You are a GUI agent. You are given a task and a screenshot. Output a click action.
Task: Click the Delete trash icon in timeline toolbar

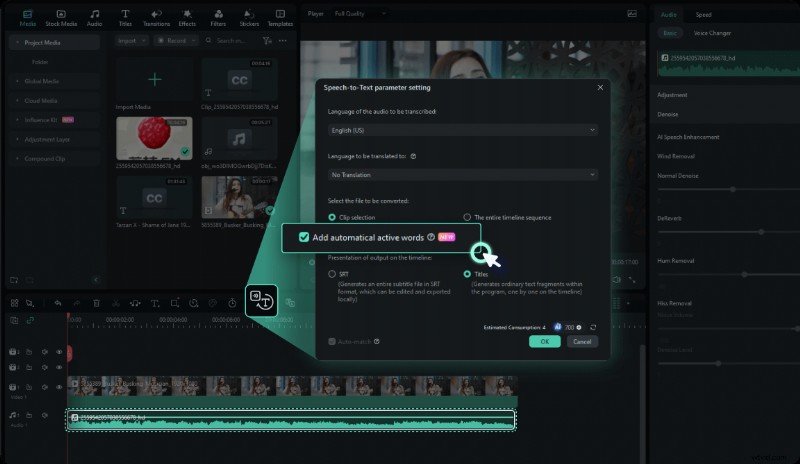96,303
